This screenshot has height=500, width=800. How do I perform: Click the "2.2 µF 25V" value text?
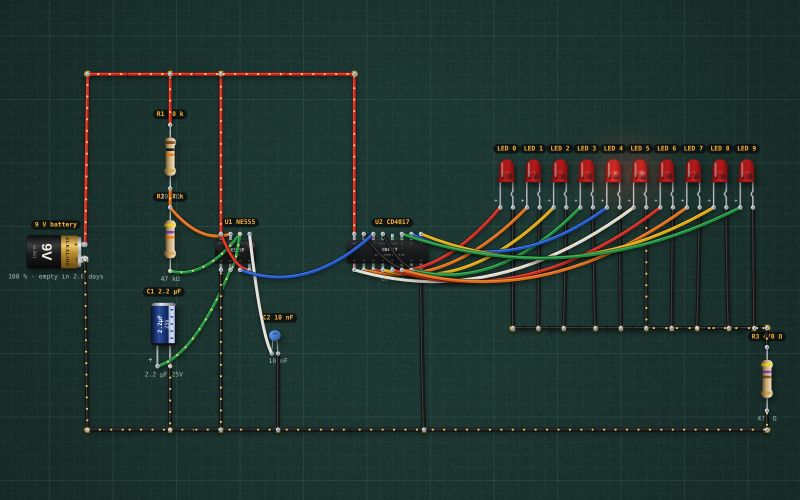coord(164,374)
